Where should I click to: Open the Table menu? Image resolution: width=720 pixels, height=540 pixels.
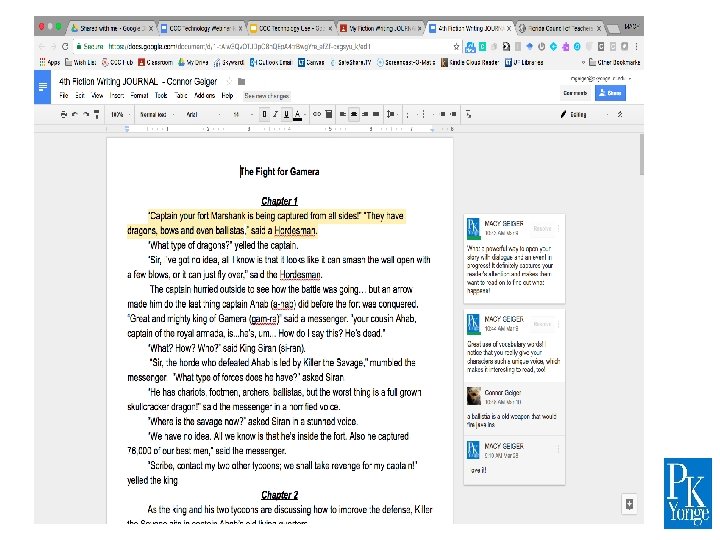point(180,96)
